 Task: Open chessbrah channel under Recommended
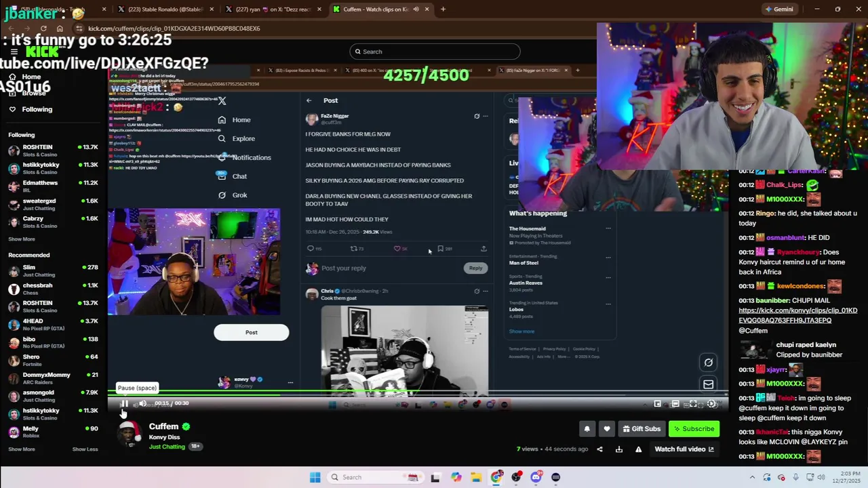click(54, 289)
